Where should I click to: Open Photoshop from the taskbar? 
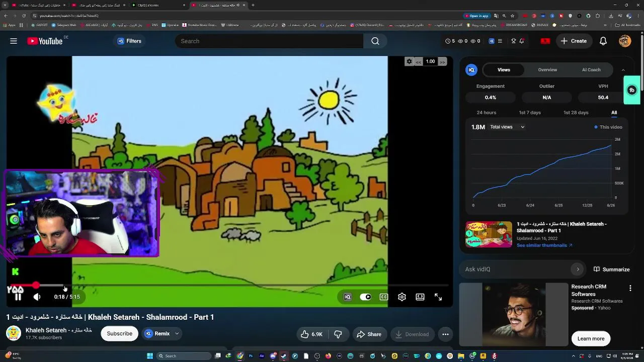[x=251, y=356]
